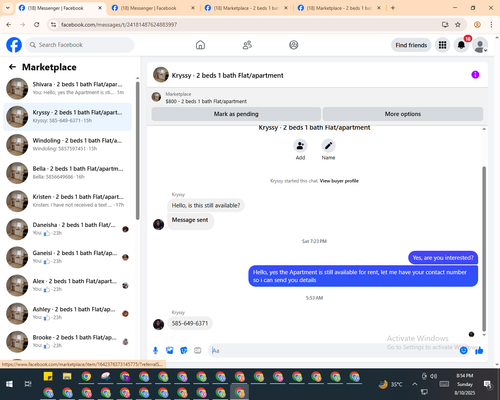
Task: Open Windows Start menu
Action: [x=9, y=384]
